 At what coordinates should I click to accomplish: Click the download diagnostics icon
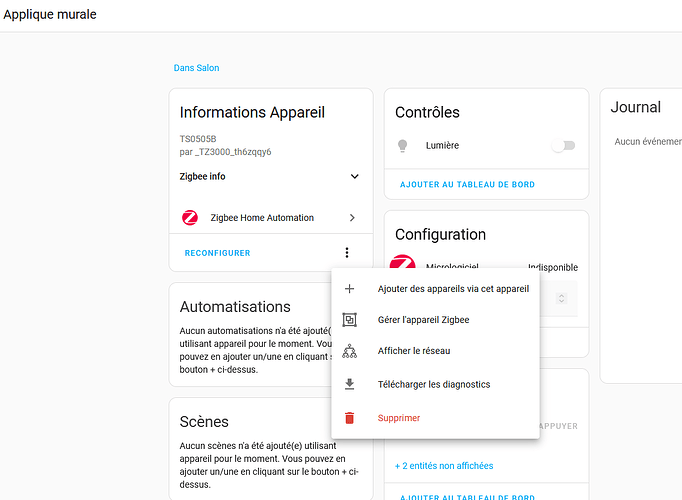tap(349, 384)
